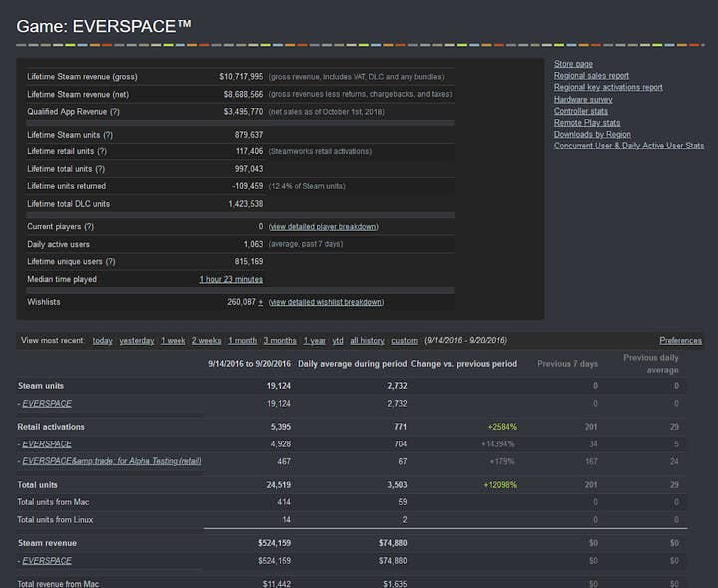Image resolution: width=718 pixels, height=588 pixels.
Task: Choose the 'custom' date range
Action: [x=404, y=341]
